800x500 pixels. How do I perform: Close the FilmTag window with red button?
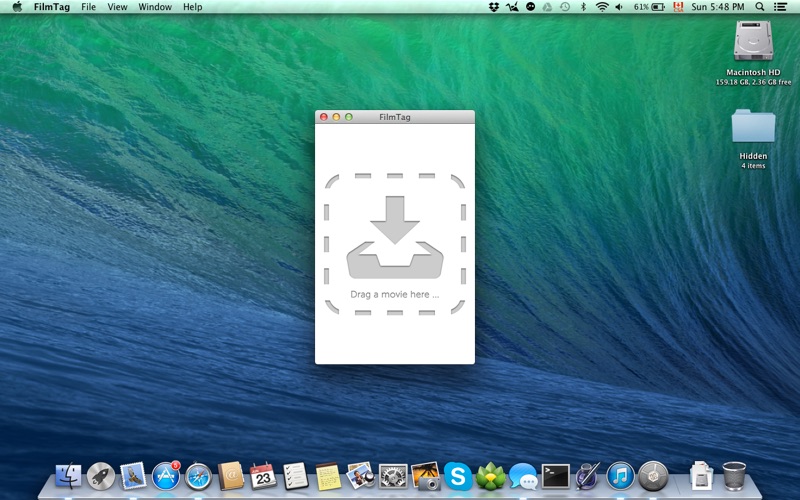tap(323, 117)
